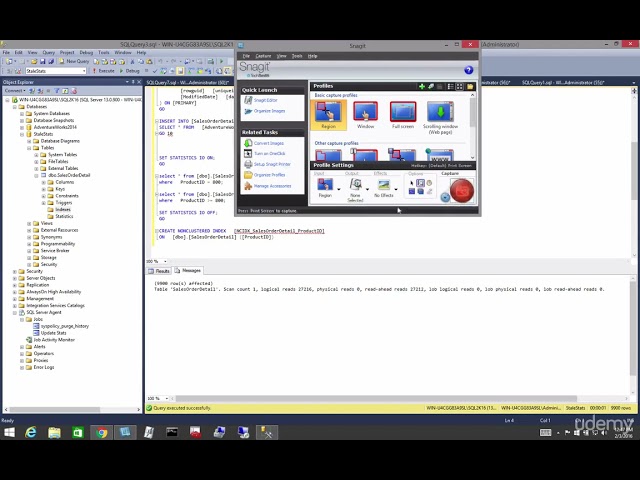This screenshot has width=640, height=480.
Task: Click the Open File folder icon
Action: pyautogui.click(x=34, y=61)
